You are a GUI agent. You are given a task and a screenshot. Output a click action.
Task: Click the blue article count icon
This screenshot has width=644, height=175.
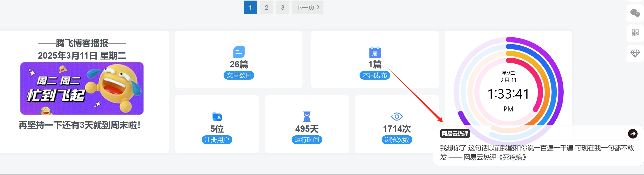pyautogui.click(x=239, y=52)
